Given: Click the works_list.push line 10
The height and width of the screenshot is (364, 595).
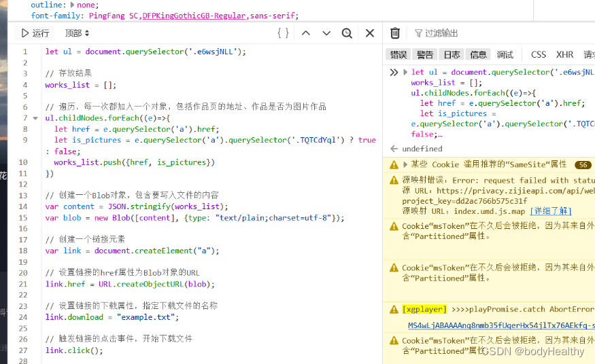Looking at the screenshot, I should tap(135, 162).
